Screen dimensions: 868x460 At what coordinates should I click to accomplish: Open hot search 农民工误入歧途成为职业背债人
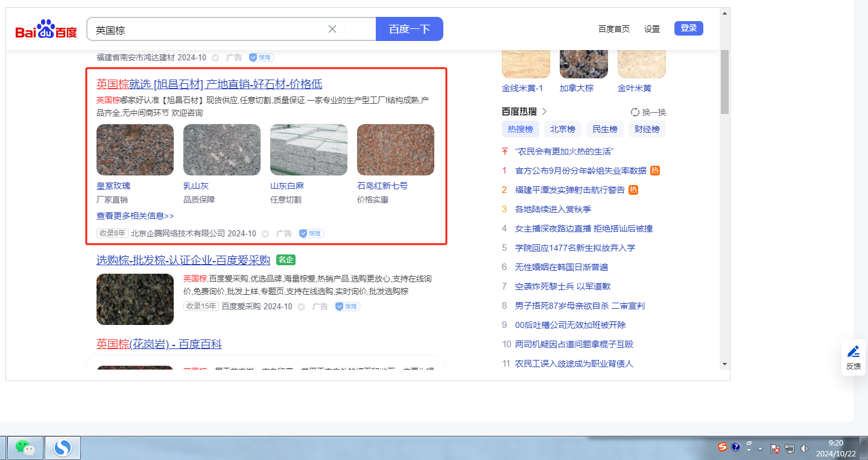click(x=574, y=364)
